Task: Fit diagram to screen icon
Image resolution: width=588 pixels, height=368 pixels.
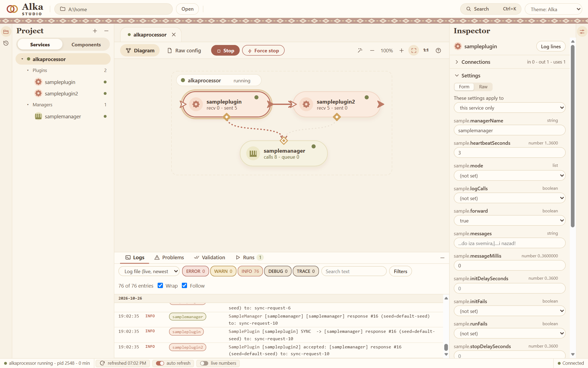Action: [x=414, y=50]
